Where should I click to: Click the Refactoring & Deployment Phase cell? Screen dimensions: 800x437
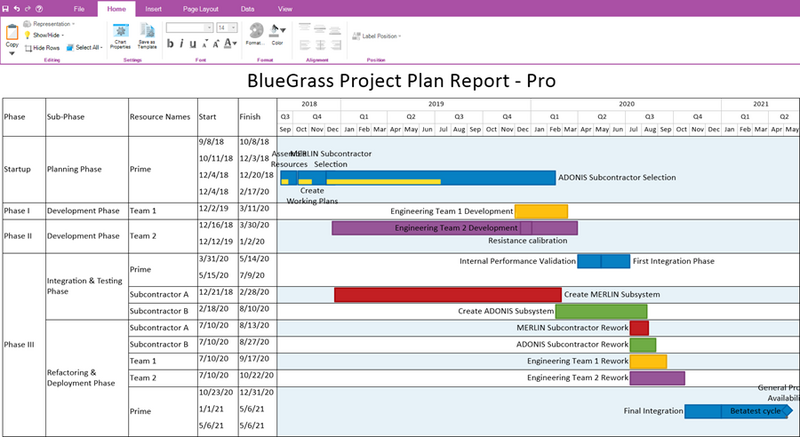(87, 378)
